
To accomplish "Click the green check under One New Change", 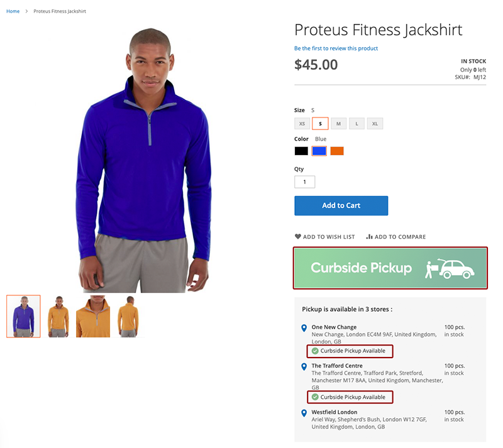I will (x=315, y=351).
